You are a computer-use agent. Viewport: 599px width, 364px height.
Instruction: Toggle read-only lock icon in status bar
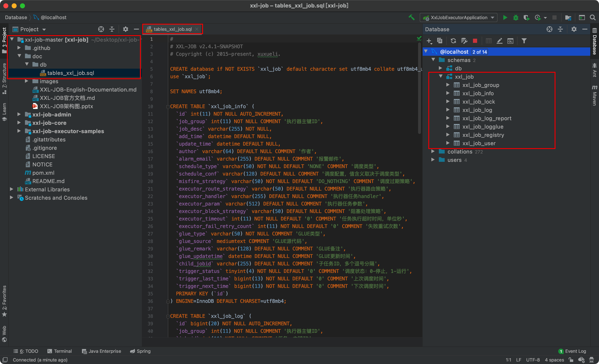coord(571,360)
